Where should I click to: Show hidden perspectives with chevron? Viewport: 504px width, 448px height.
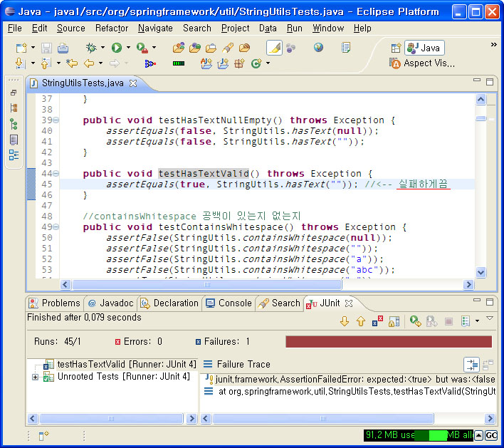pyautogui.click(x=494, y=45)
